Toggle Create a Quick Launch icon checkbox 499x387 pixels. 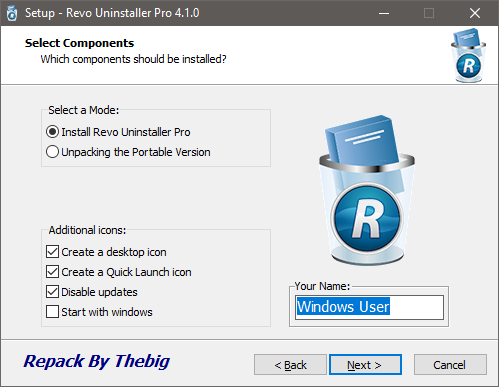tap(52, 272)
